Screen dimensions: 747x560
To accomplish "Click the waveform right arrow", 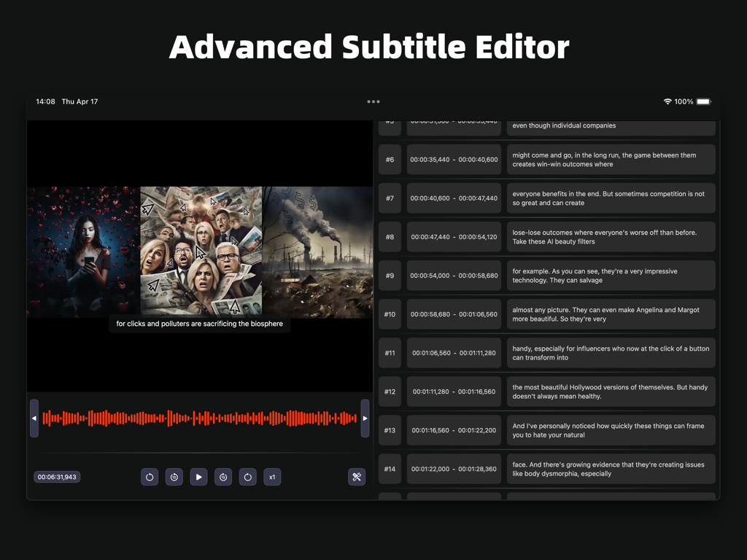I will click(x=365, y=418).
